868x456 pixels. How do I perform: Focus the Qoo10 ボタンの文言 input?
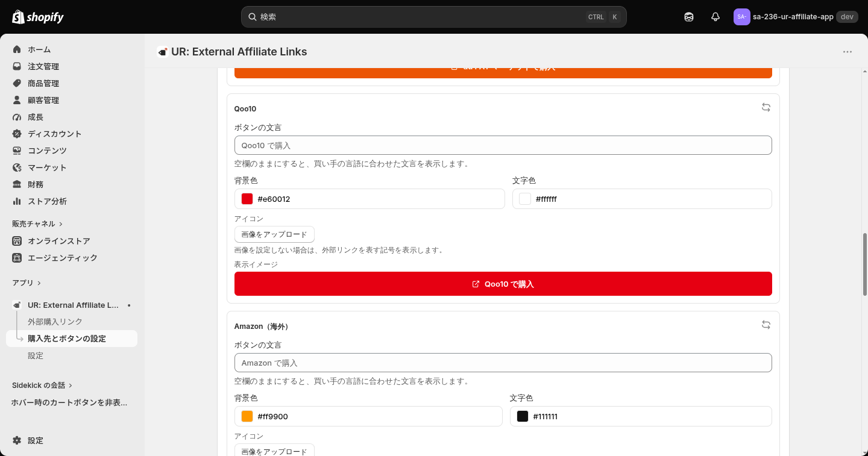click(x=503, y=145)
